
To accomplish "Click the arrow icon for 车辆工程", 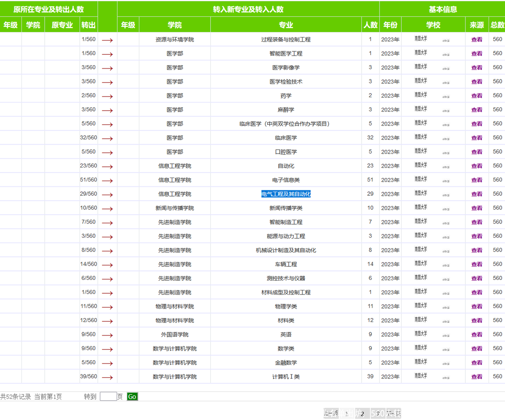I will pyautogui.click(x=108, y=264).
